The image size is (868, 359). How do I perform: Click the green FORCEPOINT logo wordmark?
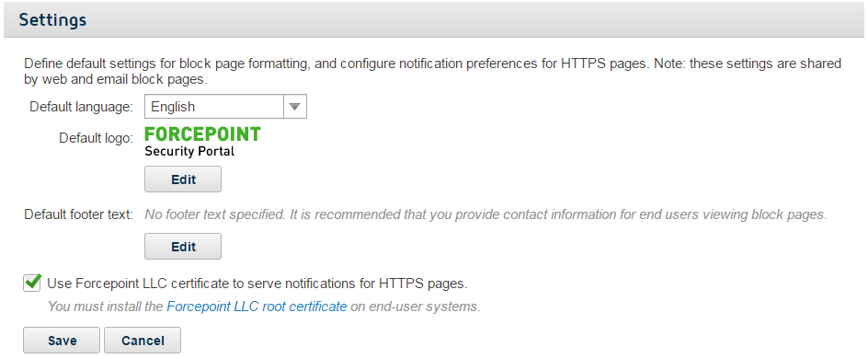(202, 134)
